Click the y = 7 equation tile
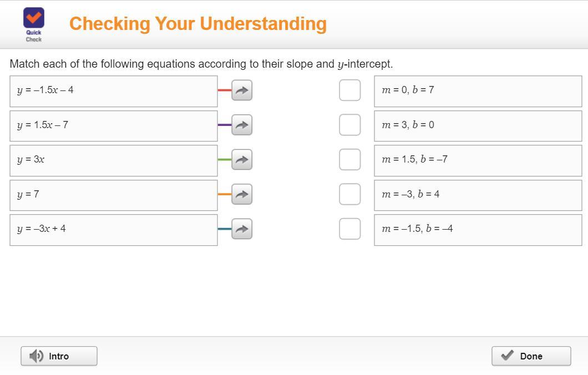The height and width of the screenshot is (375, 588). coord(113,195)
